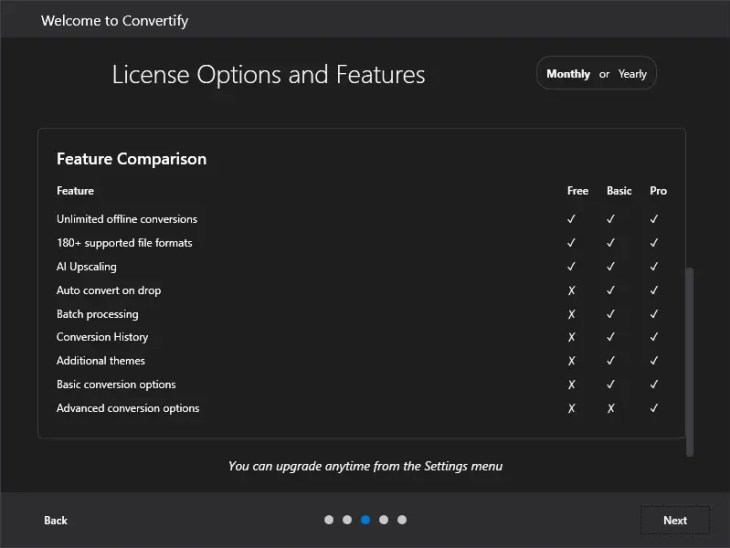
Task: Click the Pro column header
Action: [658, 191]
